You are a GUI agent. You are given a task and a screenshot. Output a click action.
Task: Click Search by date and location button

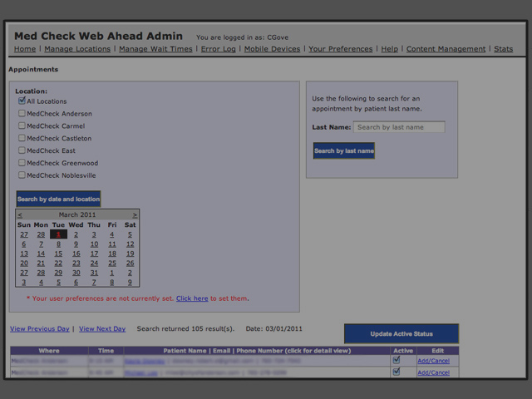(x=59, y=199)
